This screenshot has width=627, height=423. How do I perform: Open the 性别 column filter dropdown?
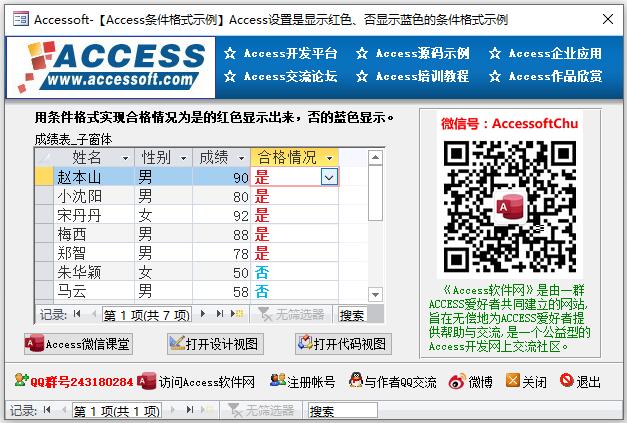pyautogui.click(x=184, y=159)
